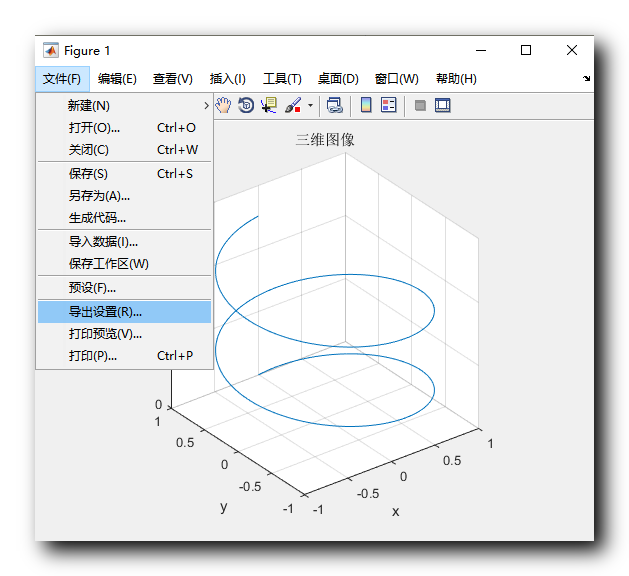Minimize the Figure 1 window
The height and width of the screenshot is (576, 629).
coord(481,51)
